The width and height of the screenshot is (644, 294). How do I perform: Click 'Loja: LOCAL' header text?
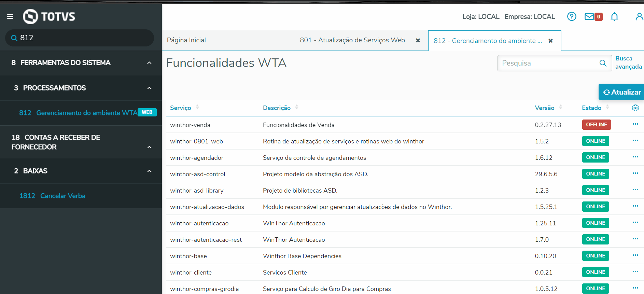pyautogui.click(x=481, y=16)
